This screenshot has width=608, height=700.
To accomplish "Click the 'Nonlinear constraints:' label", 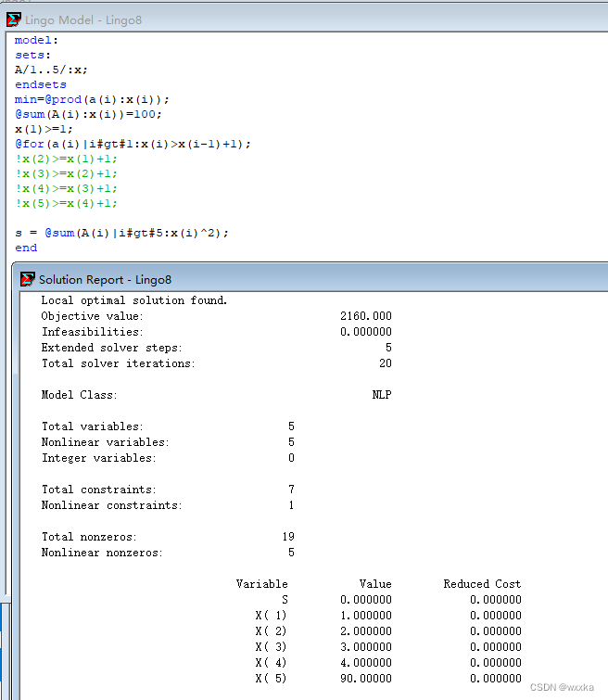I will (111, 505).
